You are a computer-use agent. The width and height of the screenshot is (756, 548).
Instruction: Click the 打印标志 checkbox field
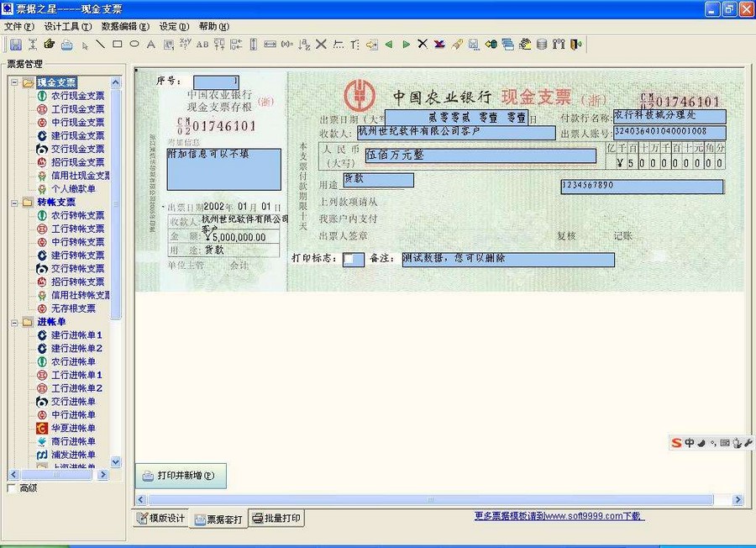[353, 260]
